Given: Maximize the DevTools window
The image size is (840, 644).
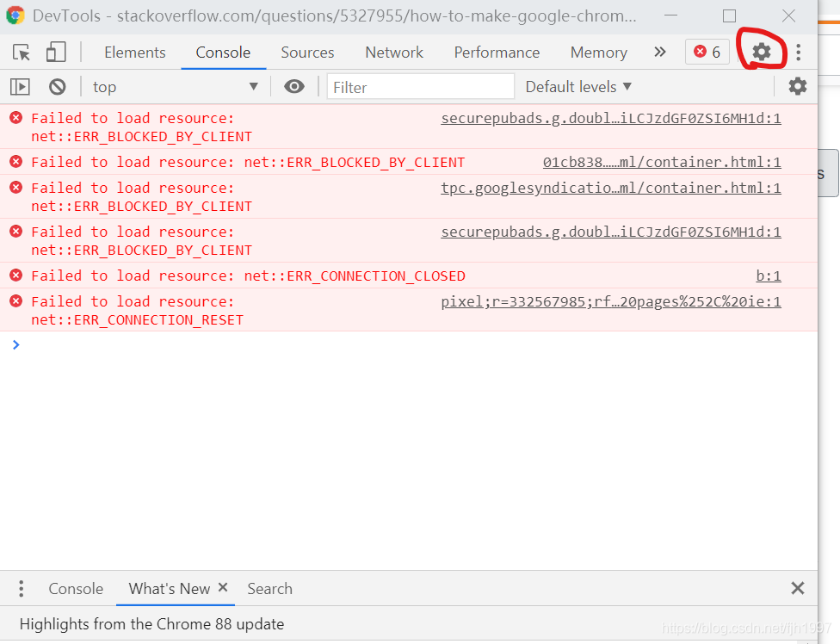Looking at the screenshot, I should tap(729, 15).
